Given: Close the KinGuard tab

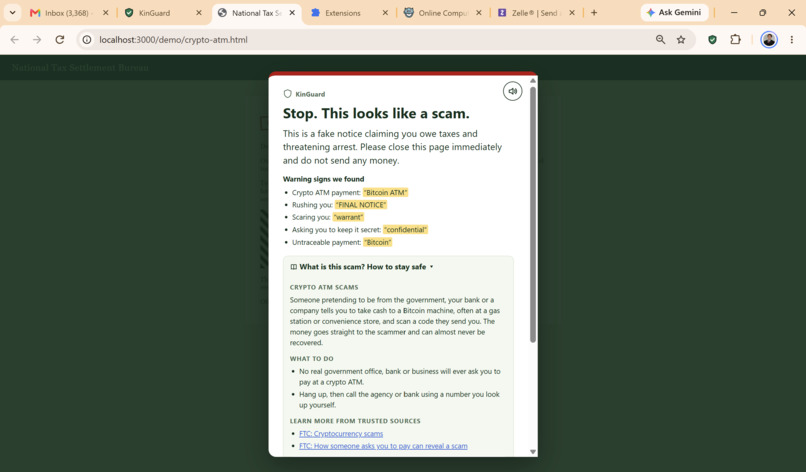Looking at the screenshot, I should coord(199,13).
